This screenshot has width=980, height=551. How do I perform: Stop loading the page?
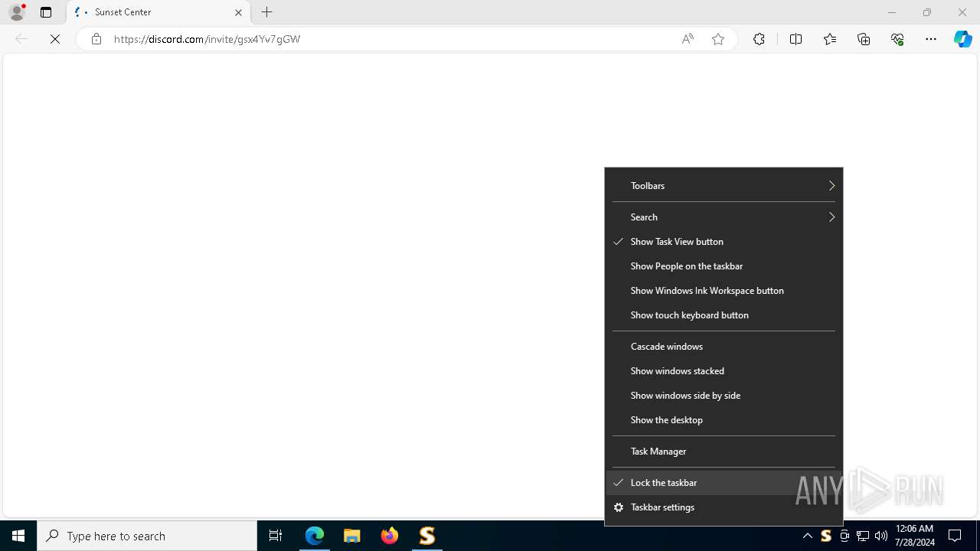click(x=55, y=39)
